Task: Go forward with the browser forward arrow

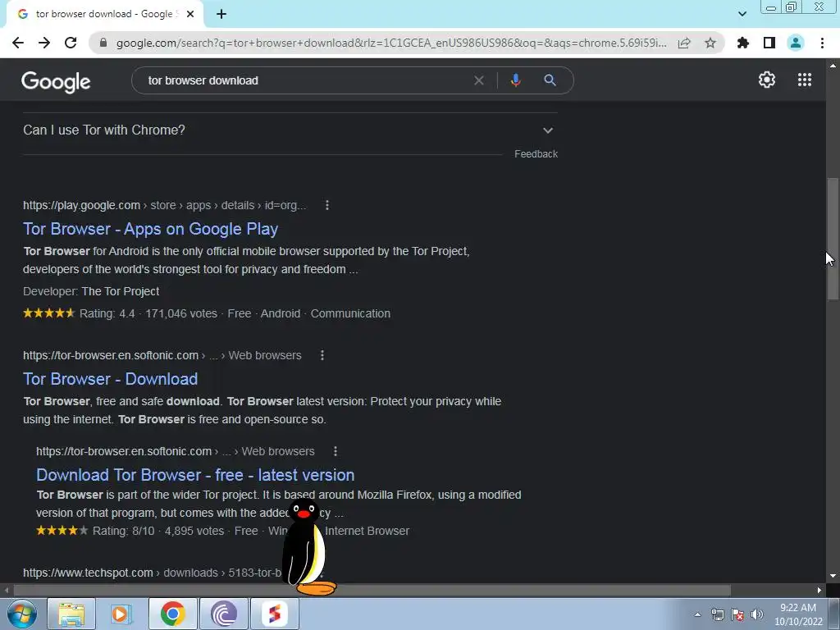Action: point(44,43)
